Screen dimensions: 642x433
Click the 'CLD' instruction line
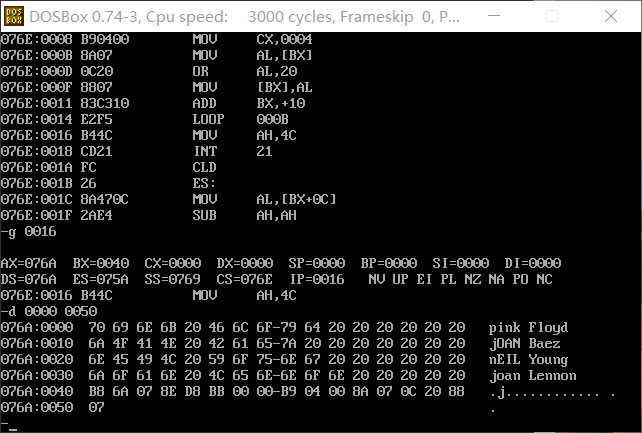109,167
